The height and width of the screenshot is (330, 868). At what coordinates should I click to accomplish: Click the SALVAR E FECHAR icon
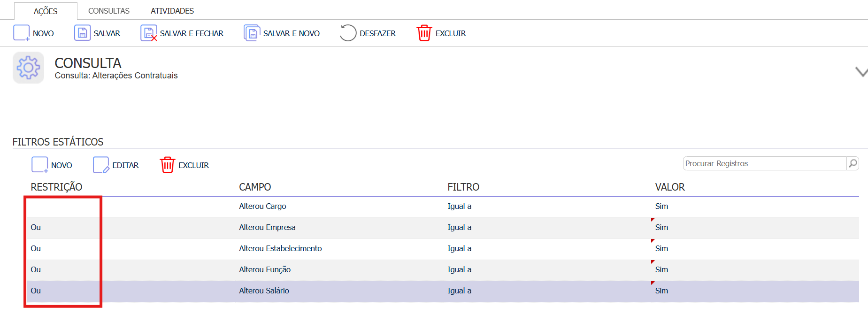tap(149, 33)
